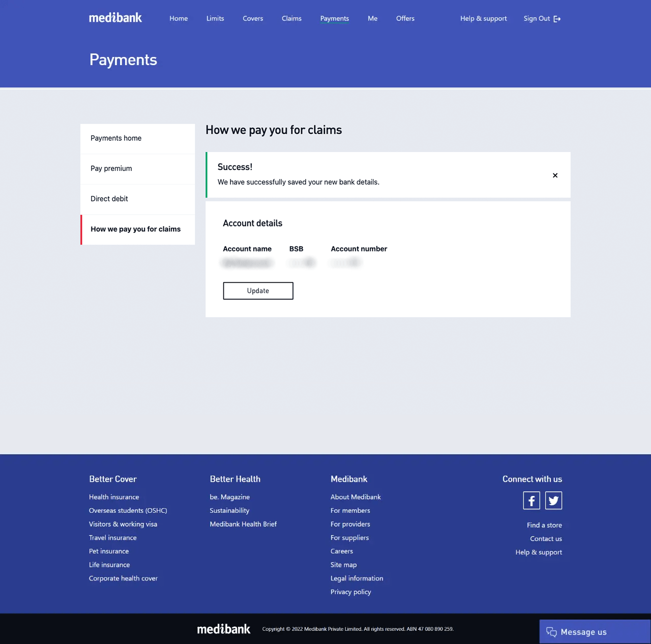
Task: Click the Account details heading
Action: [x=252, y=223]
